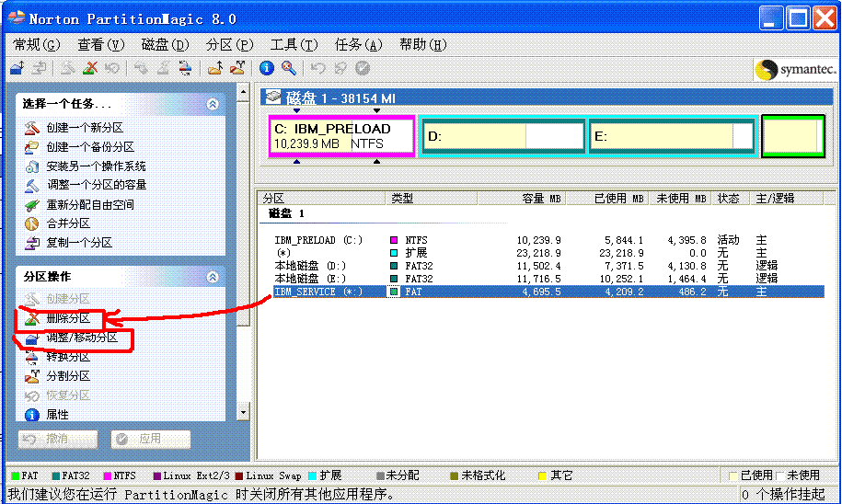Click the 已使用 legend box

[x=733, y=475]
